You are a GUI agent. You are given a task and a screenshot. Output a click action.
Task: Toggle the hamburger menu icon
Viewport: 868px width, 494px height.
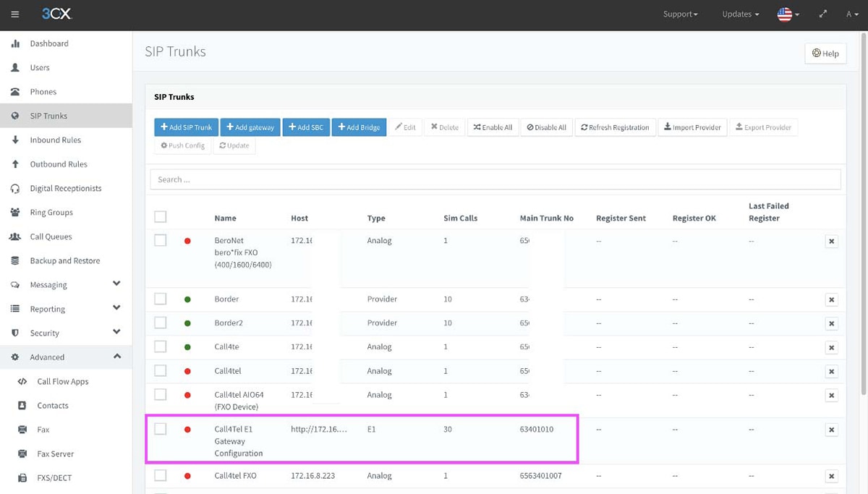pyautogui.click(x=15, y=14)
